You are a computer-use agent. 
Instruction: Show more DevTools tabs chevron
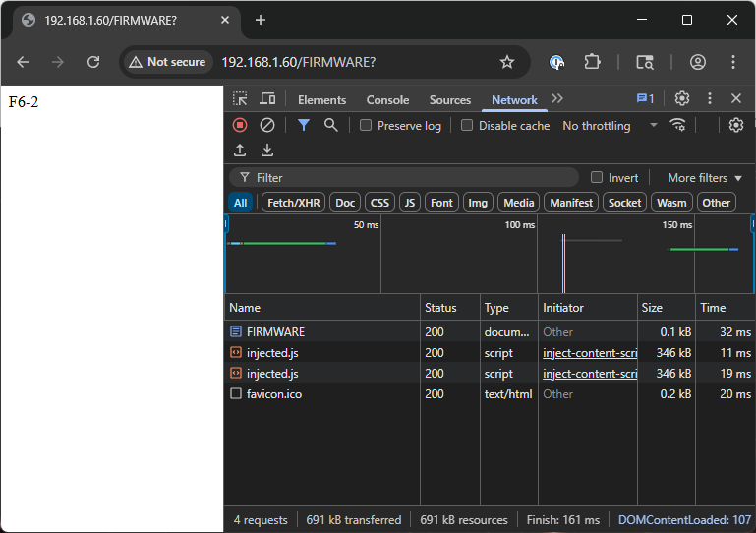557,99
